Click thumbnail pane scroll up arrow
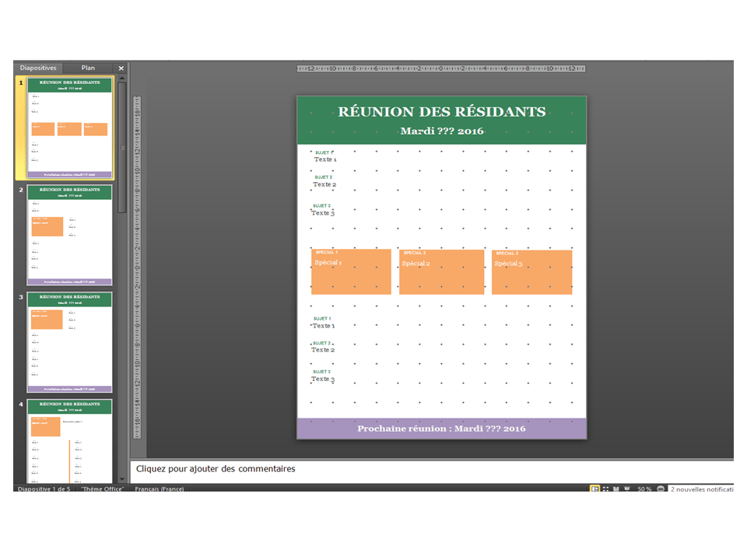 click(x=122, y=78)
